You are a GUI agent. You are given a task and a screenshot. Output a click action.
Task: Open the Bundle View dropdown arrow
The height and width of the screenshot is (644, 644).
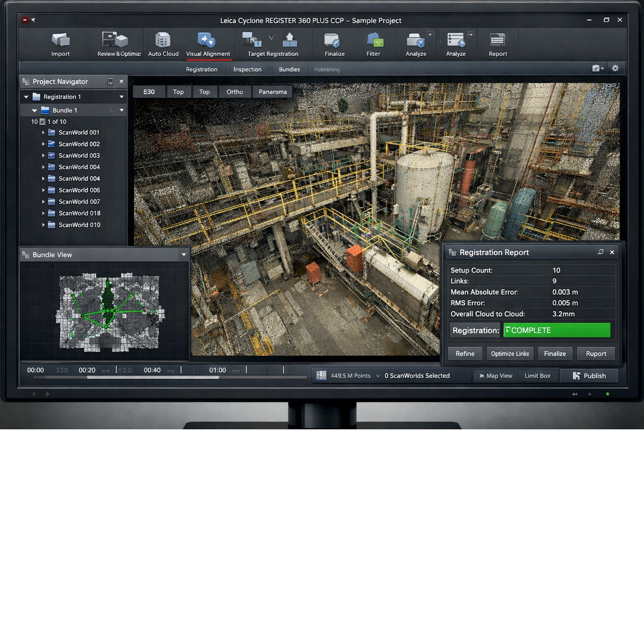pyautogui.click(x=184, y=255)
